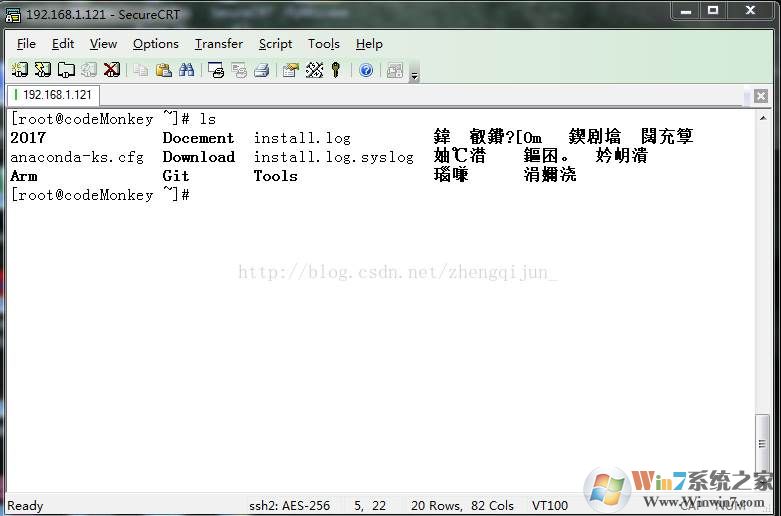
Task: Click the Connect in Tab icon
Action: point(66,70)
